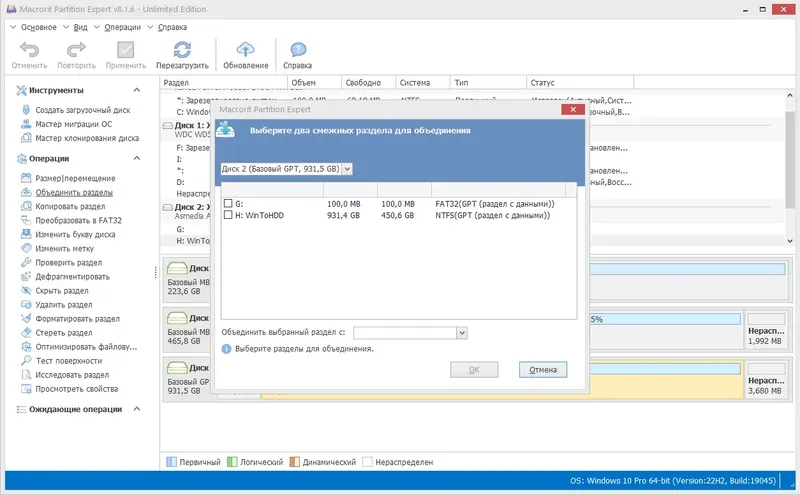This screenshot has width=800, height=495.
Task: Select Скрыть раздел operation
Action: (x=62, y=290)
